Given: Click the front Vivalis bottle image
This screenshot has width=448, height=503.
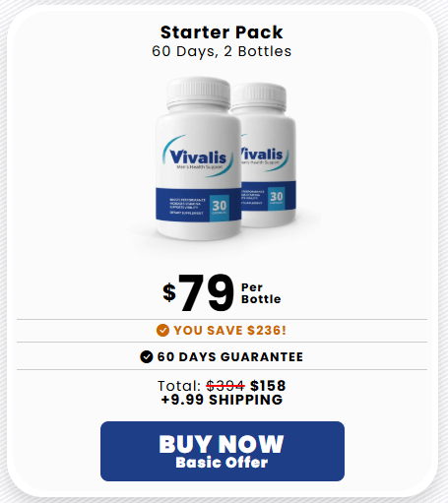Looking at the screenshot, I should pos(198,158).
